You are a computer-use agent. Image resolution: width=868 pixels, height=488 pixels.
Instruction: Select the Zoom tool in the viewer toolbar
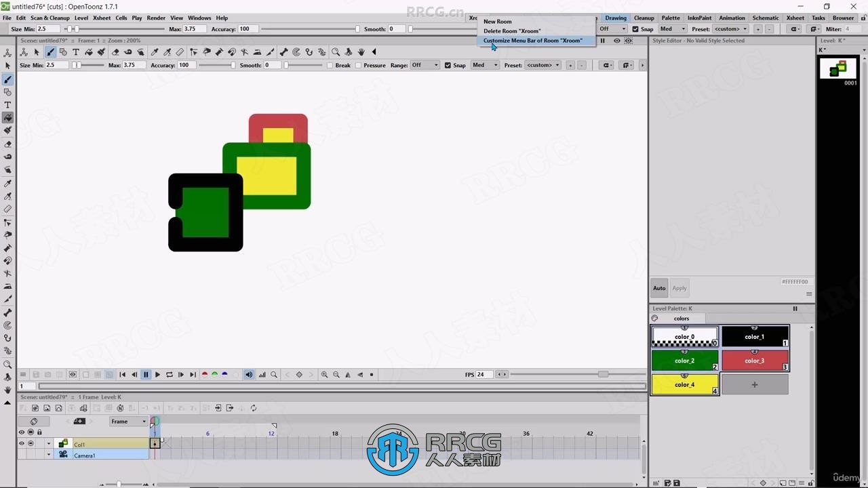pyautogui.click(x=336, y=52)
